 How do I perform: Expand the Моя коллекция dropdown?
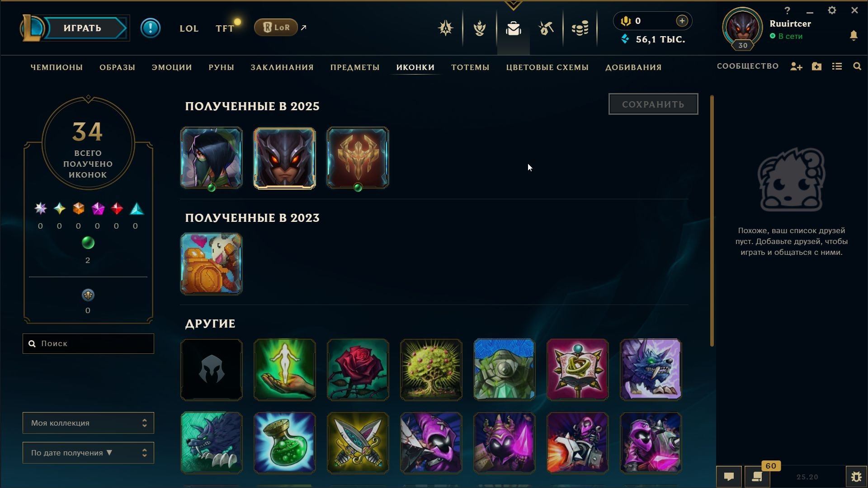point(88,423)
